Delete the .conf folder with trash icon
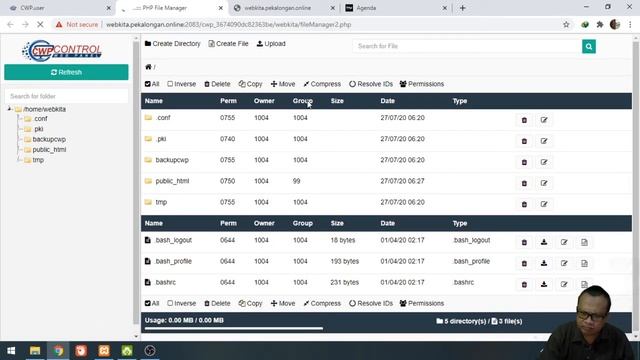Viewport: 640px width, 360px height. [x=524, y=120]
